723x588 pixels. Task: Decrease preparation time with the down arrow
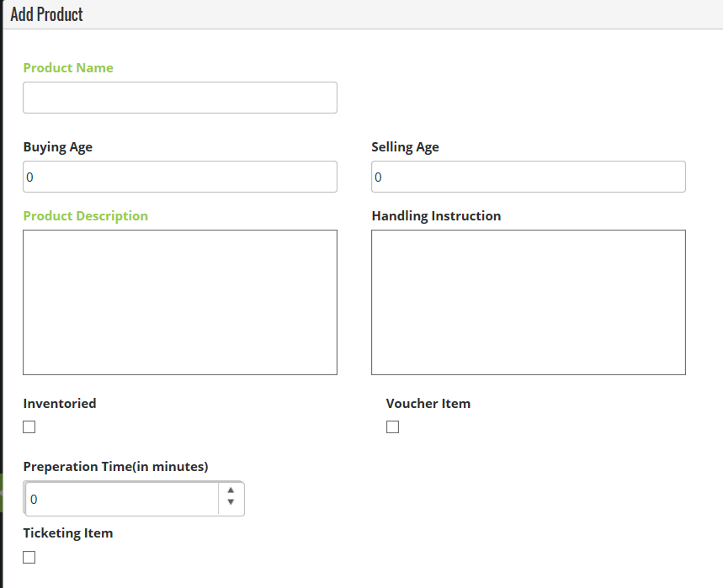click(x=231, y=504)
